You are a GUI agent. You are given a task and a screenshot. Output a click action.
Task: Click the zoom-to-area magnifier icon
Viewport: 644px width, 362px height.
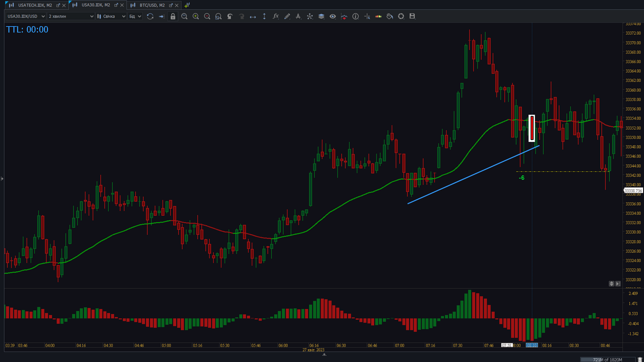(x=218, y=16)
